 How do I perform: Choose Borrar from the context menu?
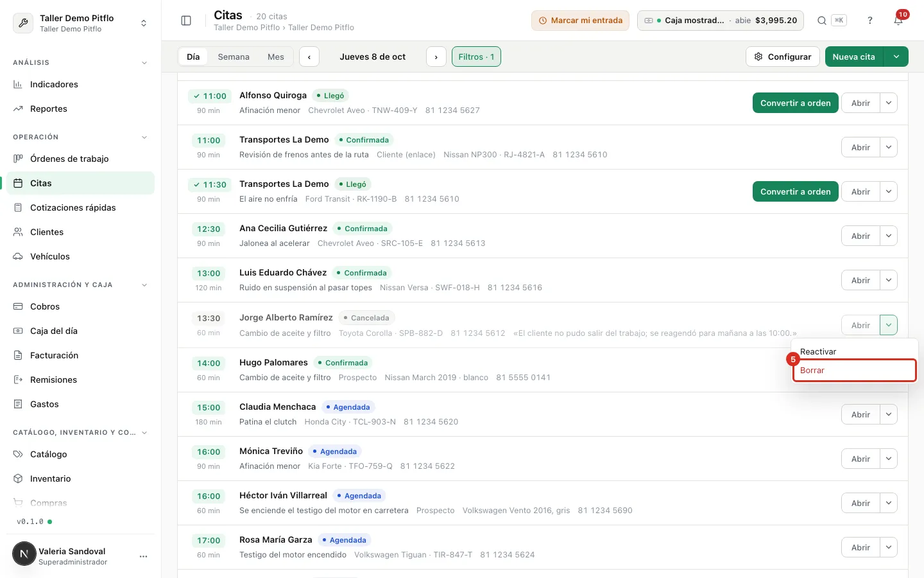pyautogui.click(x=854, y=371)
